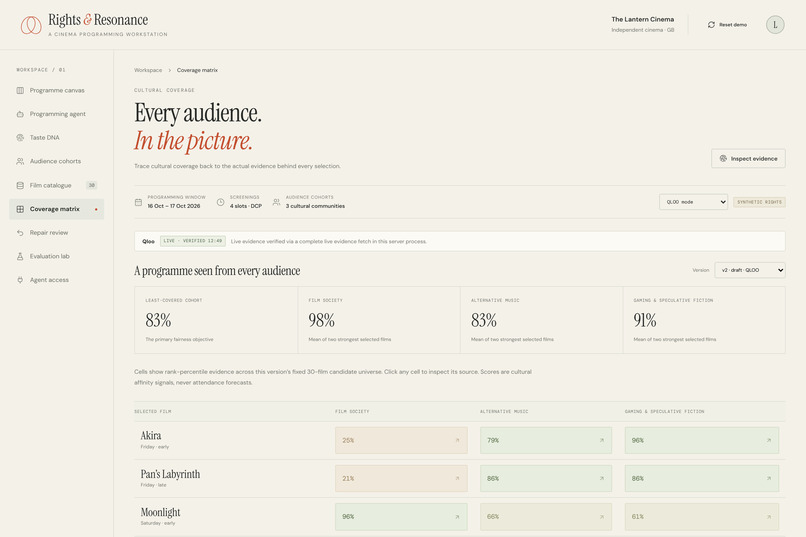This screenshot has height=537, width=806.
Task: Open Akira Alternative Music cell arrow
Action: (601, 440)
